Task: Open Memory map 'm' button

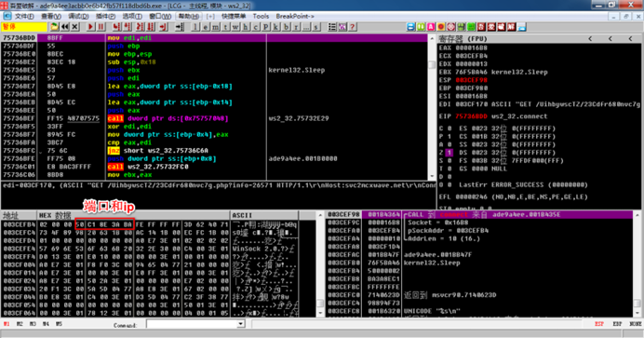Action: click(x=216, y=27)
